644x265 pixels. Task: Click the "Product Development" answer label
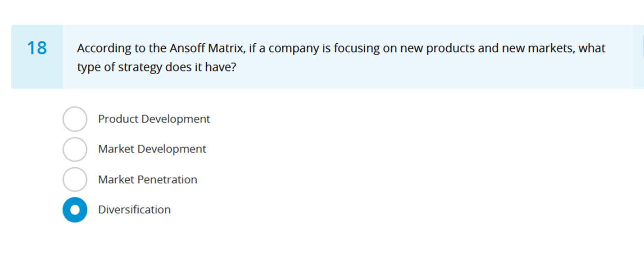point(154,119)
